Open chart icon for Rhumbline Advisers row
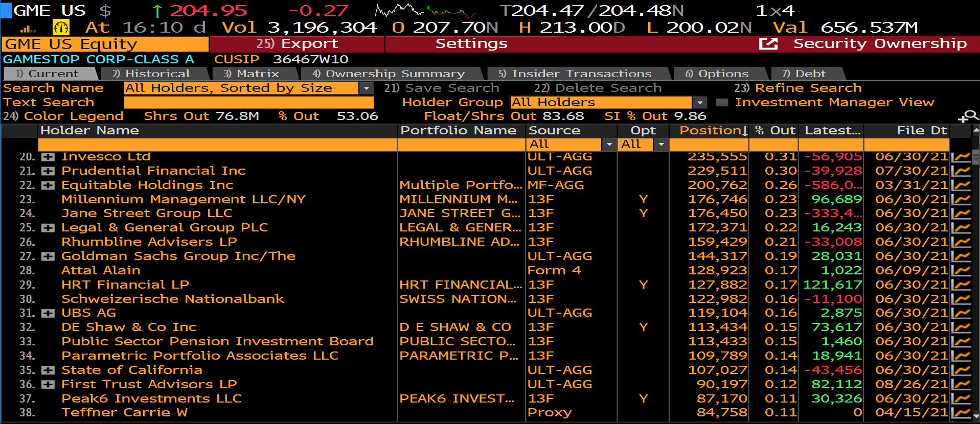The width and height of the screenshot is (980, 424). (961, 242)
